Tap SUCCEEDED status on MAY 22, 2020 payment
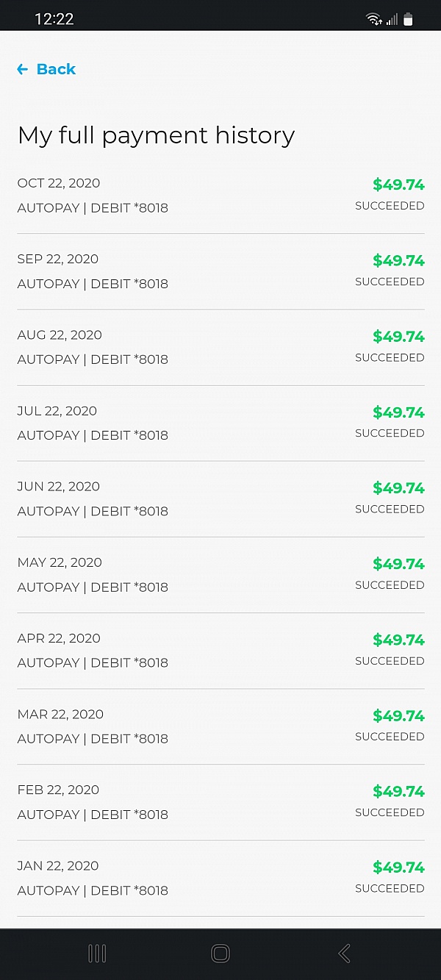This screenshot has height=980, width=441. (390, 585)
